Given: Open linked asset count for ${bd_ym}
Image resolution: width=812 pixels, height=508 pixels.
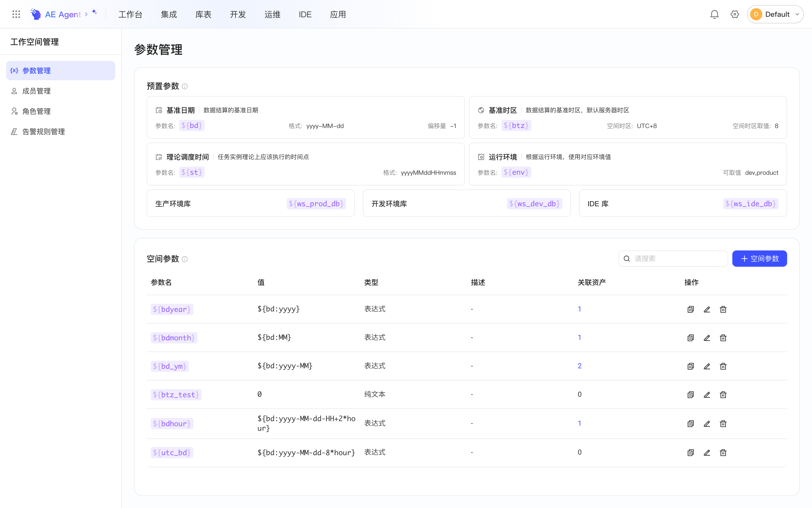Looking at the screenshot, I should tap(580, 366).
